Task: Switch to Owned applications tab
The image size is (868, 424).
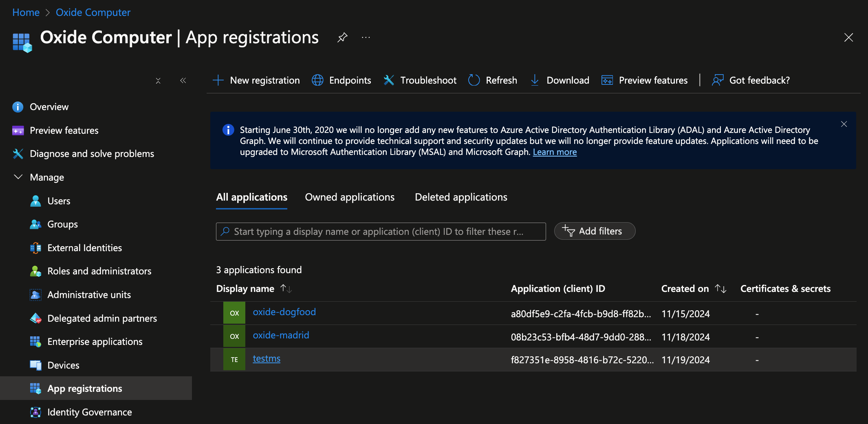Action: coord(350,197)
